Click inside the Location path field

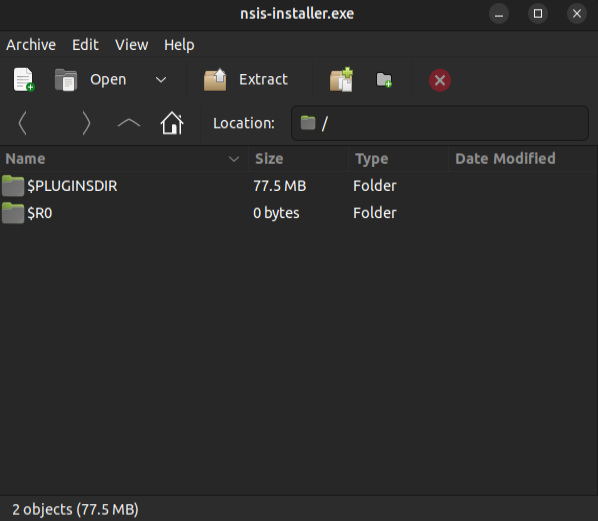tap(440, 123)
